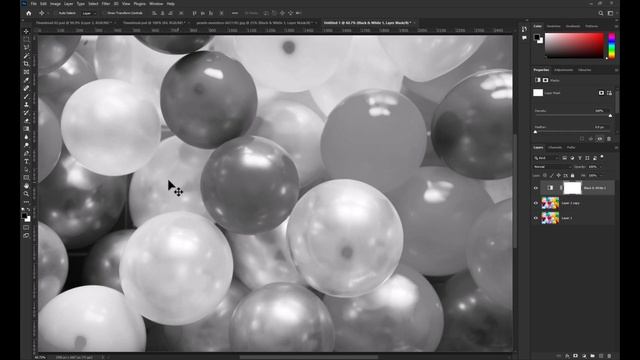
Task: Switch to the Paths tab
Action: coord(571,147)
